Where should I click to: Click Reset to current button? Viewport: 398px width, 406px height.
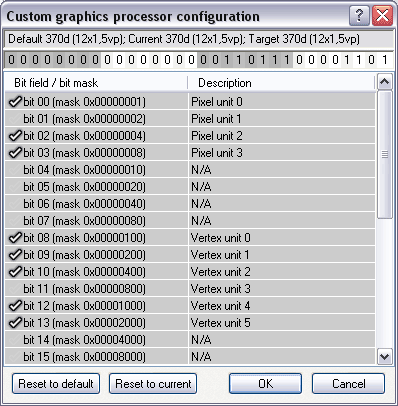point(153,384)
